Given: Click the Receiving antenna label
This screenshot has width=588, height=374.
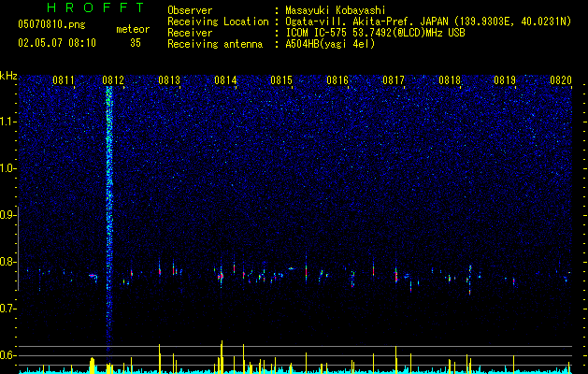Looking at the screenshot, I should pos(215,44).
